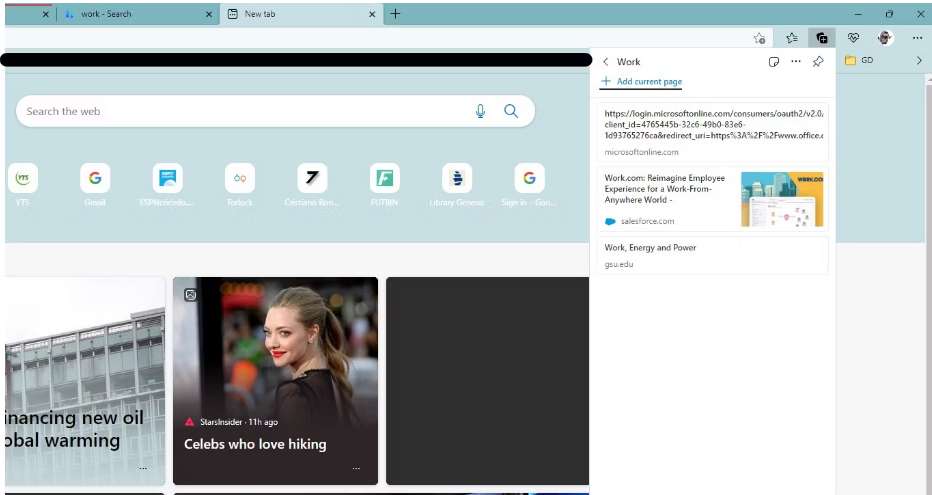Pin the Collections pane
932x495 pixels.
817,62
